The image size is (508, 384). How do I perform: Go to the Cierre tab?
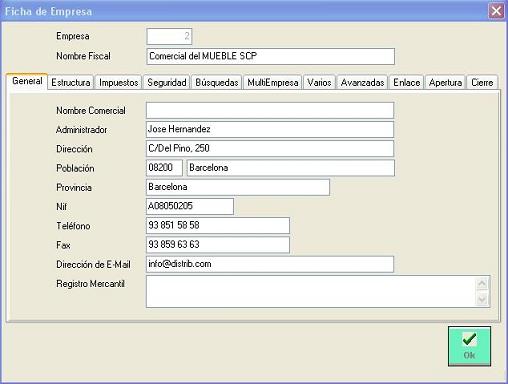pyautogui.click(x=482, y=82)
